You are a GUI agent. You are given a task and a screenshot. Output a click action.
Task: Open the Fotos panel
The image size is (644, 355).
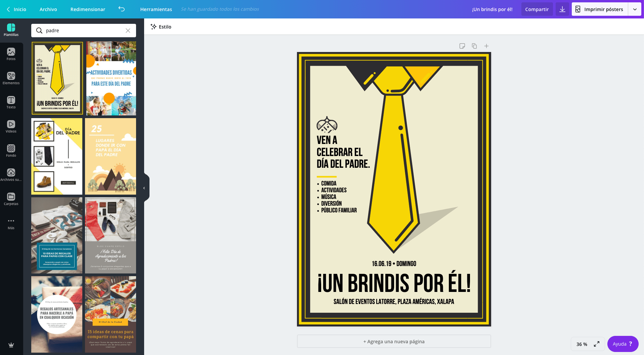[11, 54]
